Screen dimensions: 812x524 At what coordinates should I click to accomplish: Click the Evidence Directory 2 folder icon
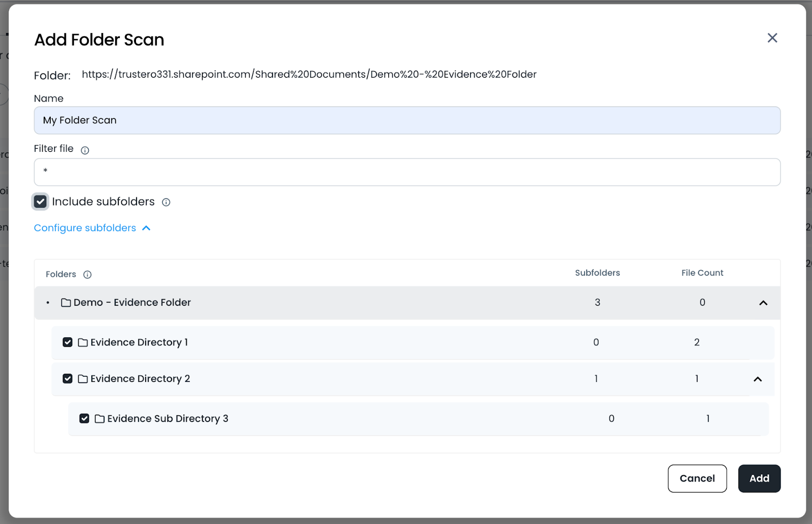[x=83, y=379]
